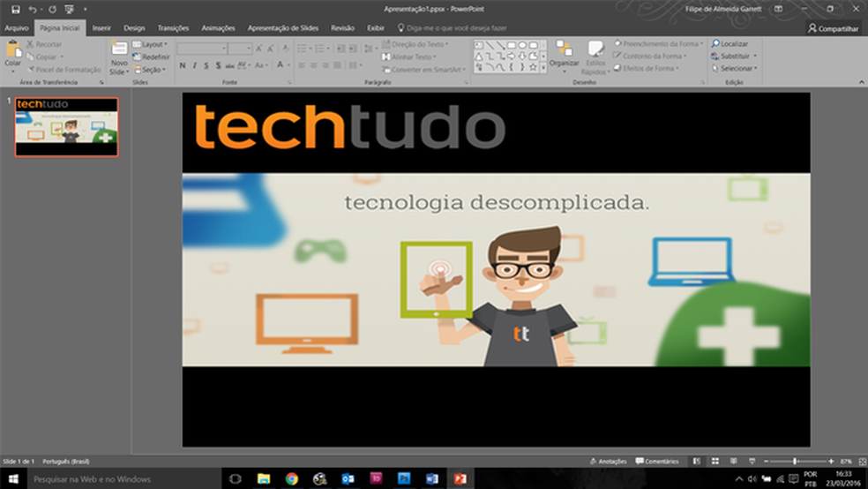This screenshot has width=868, height=489.
Task: Toggle underline (S) formatting
Action: coord(206,65)
